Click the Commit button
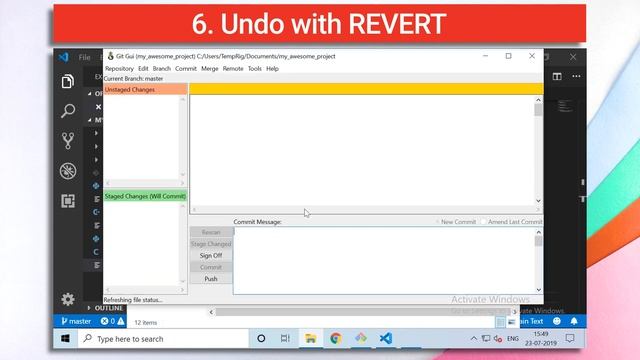640x360 pixels. [x=211, y=267]
